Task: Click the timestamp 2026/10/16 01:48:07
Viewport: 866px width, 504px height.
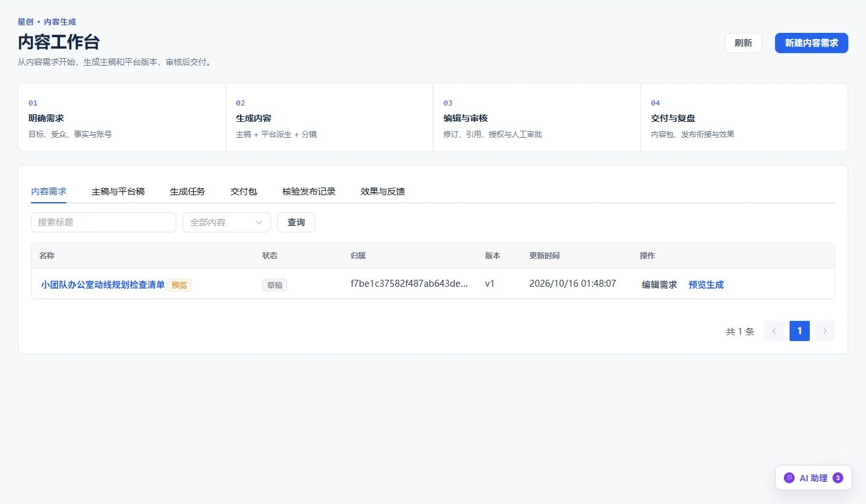Action: pos(572,284)
